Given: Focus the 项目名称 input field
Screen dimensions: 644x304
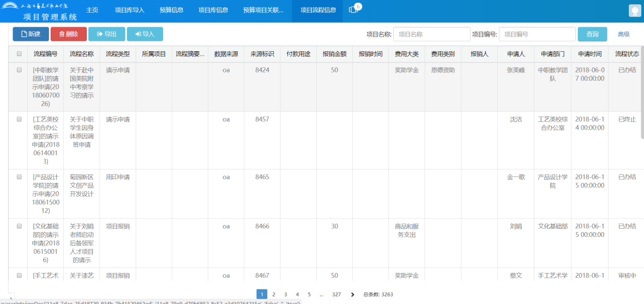Looking at the screenshot, I should pyautogui.click(x=432, y=34).
